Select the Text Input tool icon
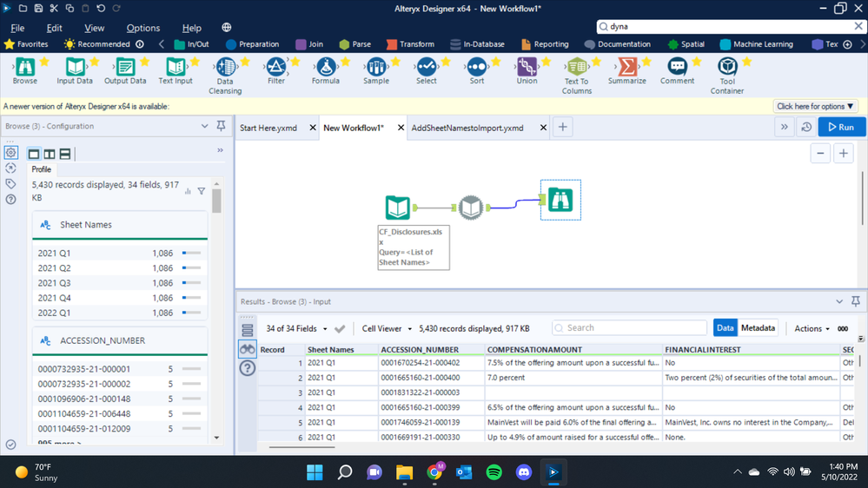This screenshot has width=868, height=488. coord(176,67)
